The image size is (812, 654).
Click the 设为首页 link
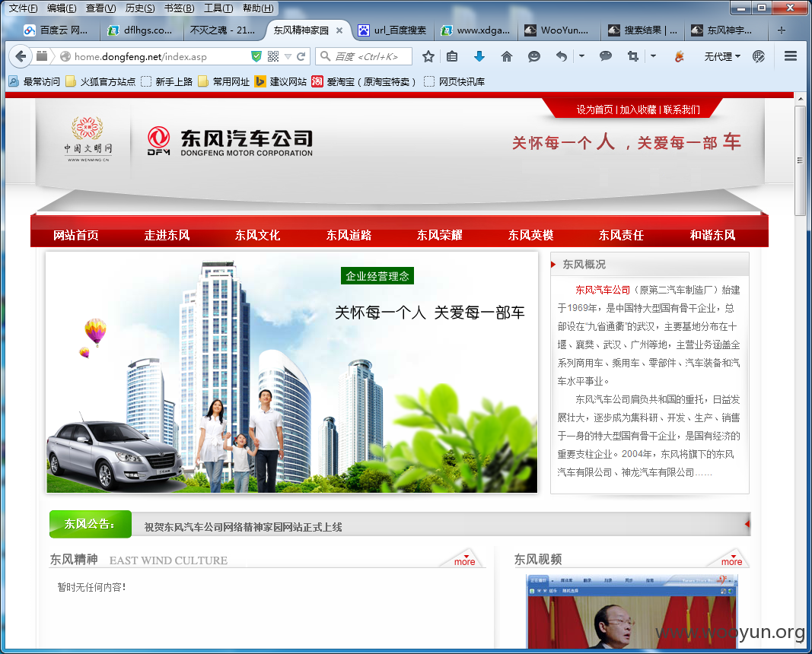pyautogui.click(x=594, y=110)
